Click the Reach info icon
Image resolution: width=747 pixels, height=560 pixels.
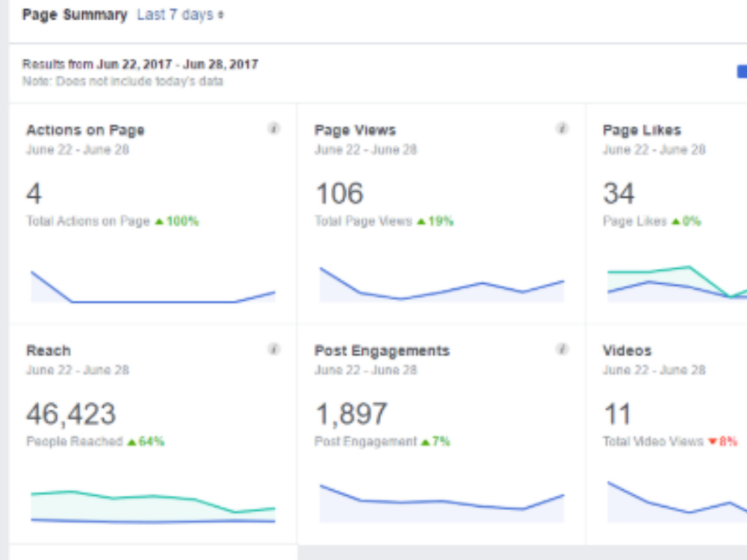pyautogui.click(x=273, y=349)
